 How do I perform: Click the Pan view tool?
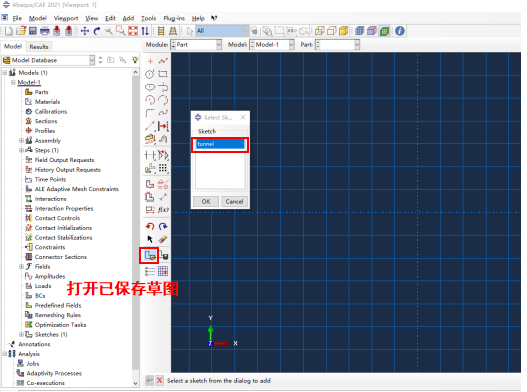85,31
